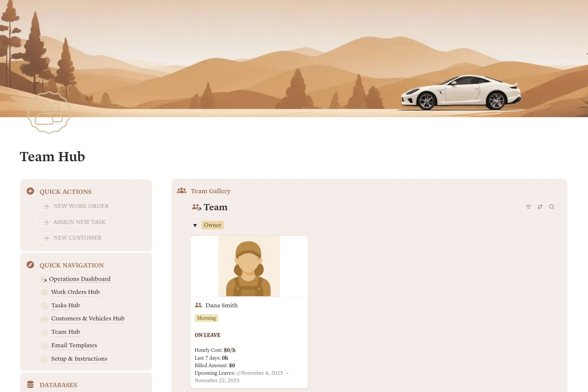This screenshot has width=588, height=392.
Task: Open Dana Smith's profile photo card
Action: click(x=249, y=266)
